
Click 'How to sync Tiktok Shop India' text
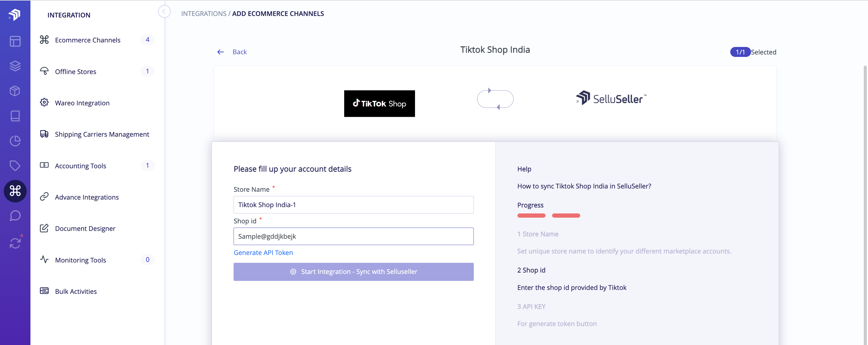coord(584,186)
